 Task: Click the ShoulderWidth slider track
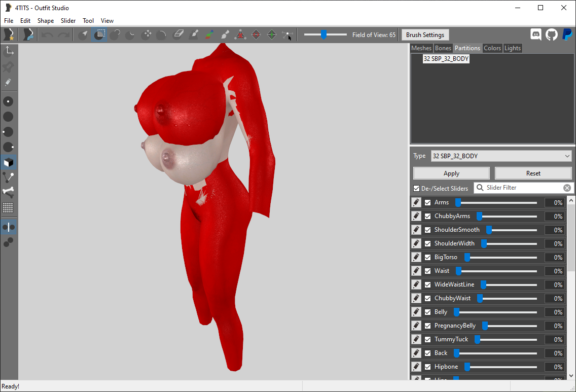tap(509, 243)
